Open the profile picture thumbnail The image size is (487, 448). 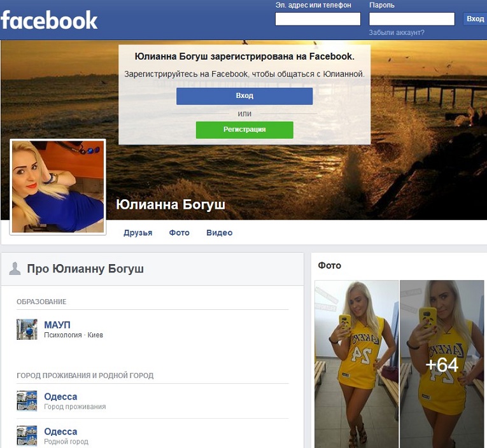tap(58, 186)
